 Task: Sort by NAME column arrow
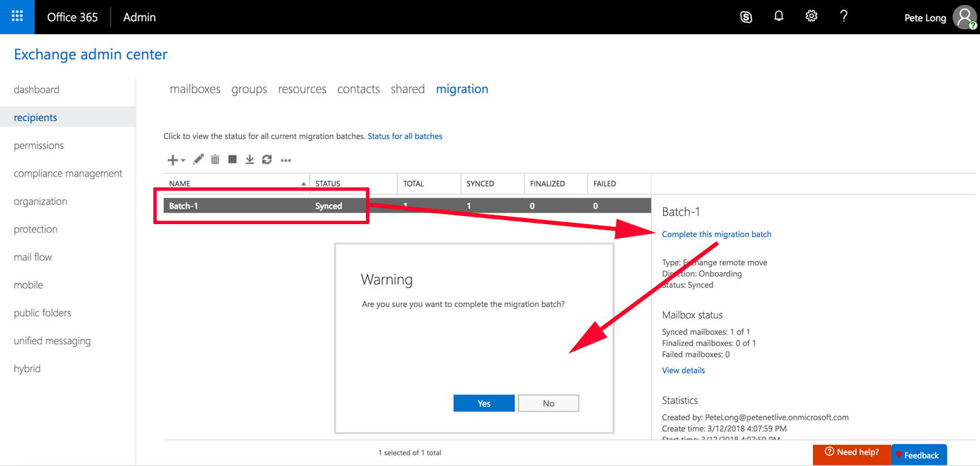click(304, 183)
